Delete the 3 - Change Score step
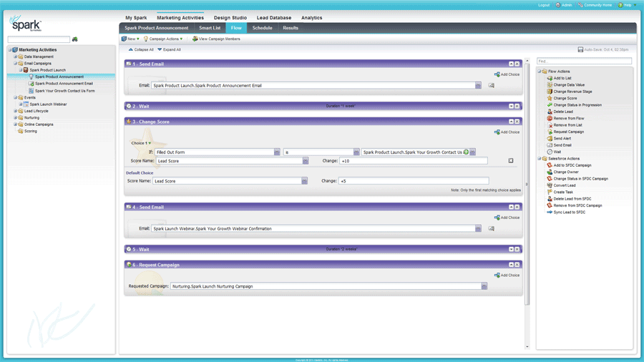Image resolution: width=644 pixels, height=362 pixels. (517, 122)
